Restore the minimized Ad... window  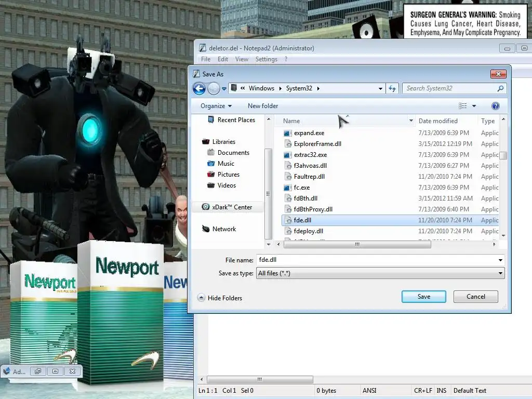37,371
